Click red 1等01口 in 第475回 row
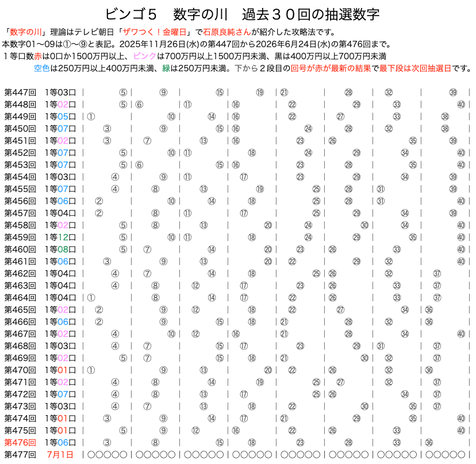This screenshot has width=476, height=464. point(60,430)
